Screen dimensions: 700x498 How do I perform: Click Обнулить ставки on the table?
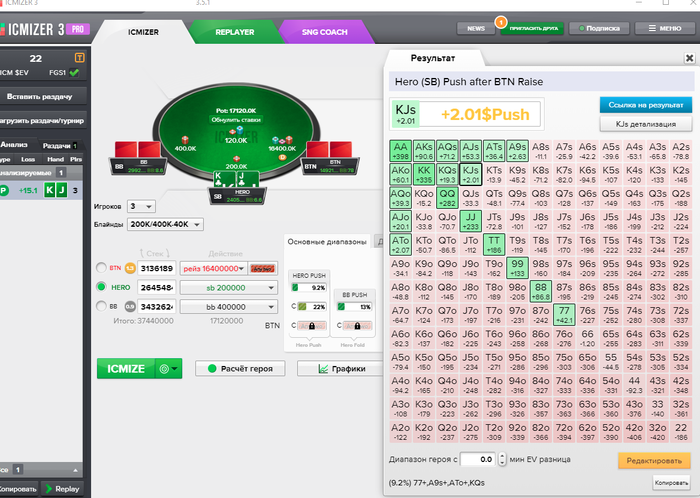coord(236,120)
